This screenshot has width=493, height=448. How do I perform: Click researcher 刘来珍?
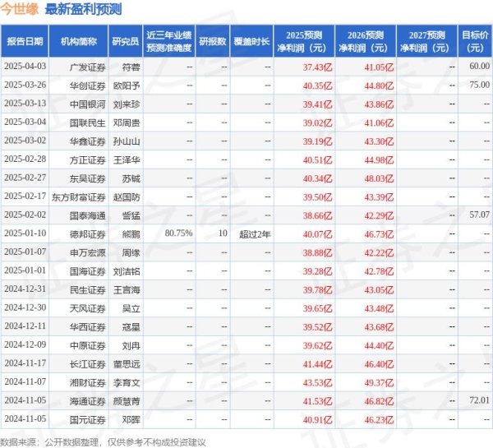pyautogui.click(x=127, y=104)
